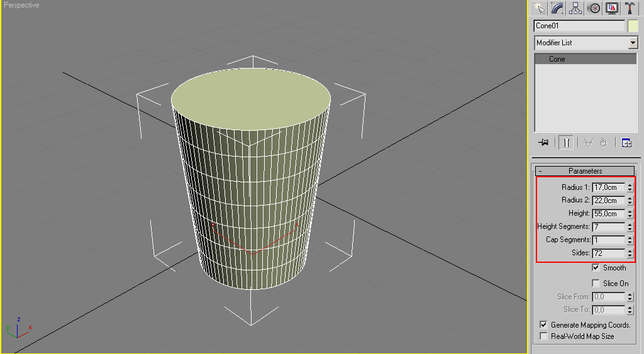
Task: Click the Height Segments spinner arrows
Action: point(630,227)
